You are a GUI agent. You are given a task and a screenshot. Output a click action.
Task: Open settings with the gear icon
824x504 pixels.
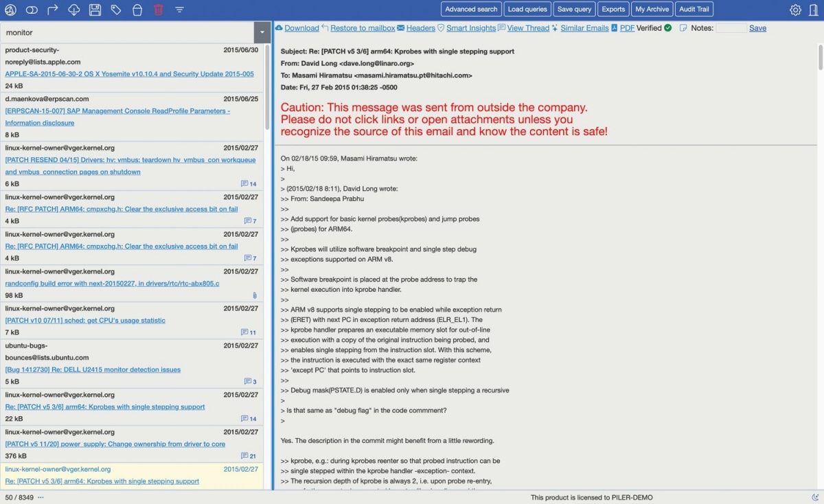[x=795, y=10]
